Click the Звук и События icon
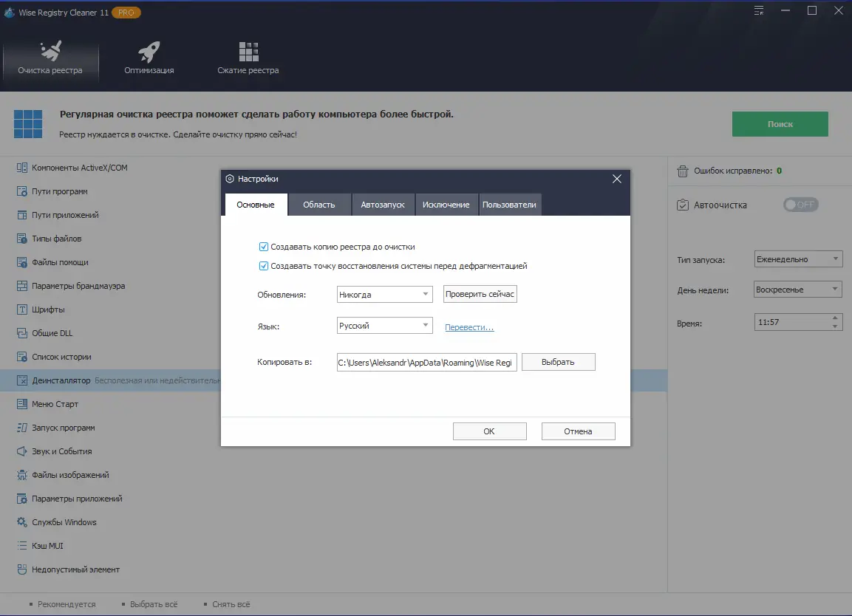This screenshot has height=616, width=852. 21,451
